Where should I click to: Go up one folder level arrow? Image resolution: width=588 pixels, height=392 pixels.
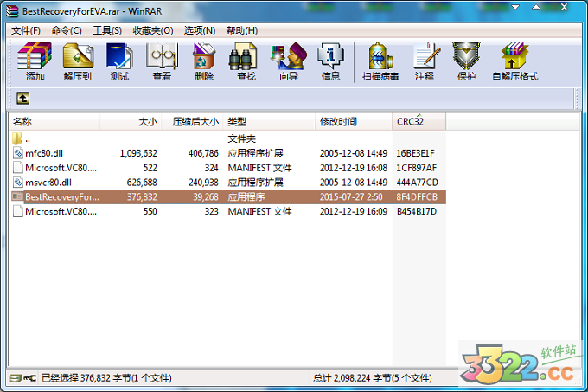pos(22,99)
